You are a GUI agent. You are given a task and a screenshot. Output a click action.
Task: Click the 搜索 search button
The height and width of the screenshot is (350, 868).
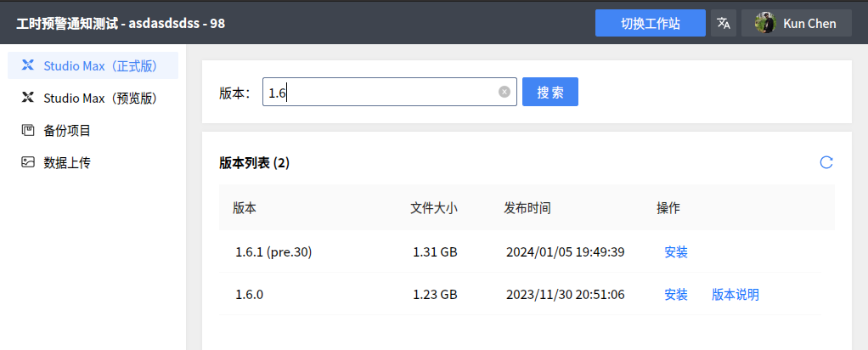[x=550, y=92]
